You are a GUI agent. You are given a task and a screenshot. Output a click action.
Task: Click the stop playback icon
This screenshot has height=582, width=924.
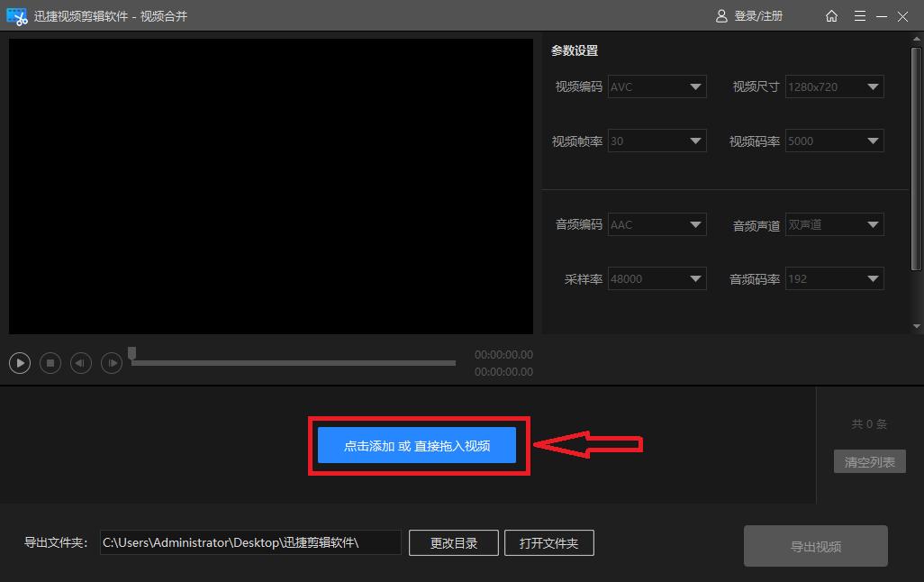coord(50,362)
